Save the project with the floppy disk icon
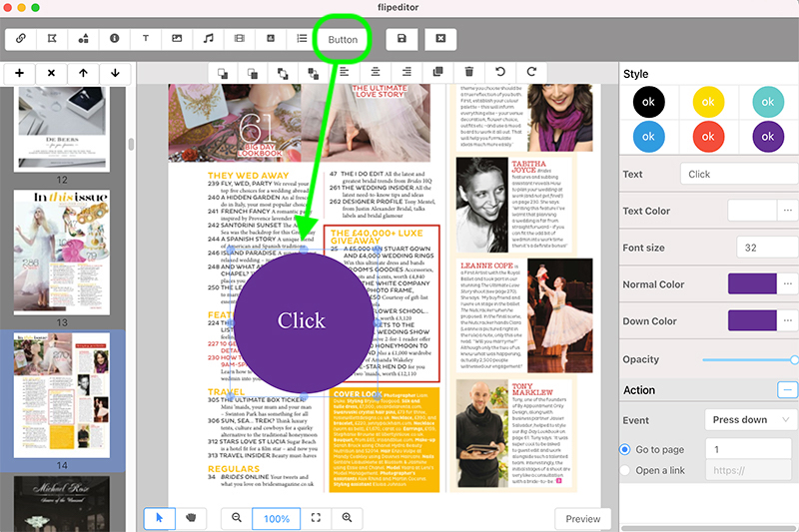Viewport: 799px width, 532px height. [401, 39]
